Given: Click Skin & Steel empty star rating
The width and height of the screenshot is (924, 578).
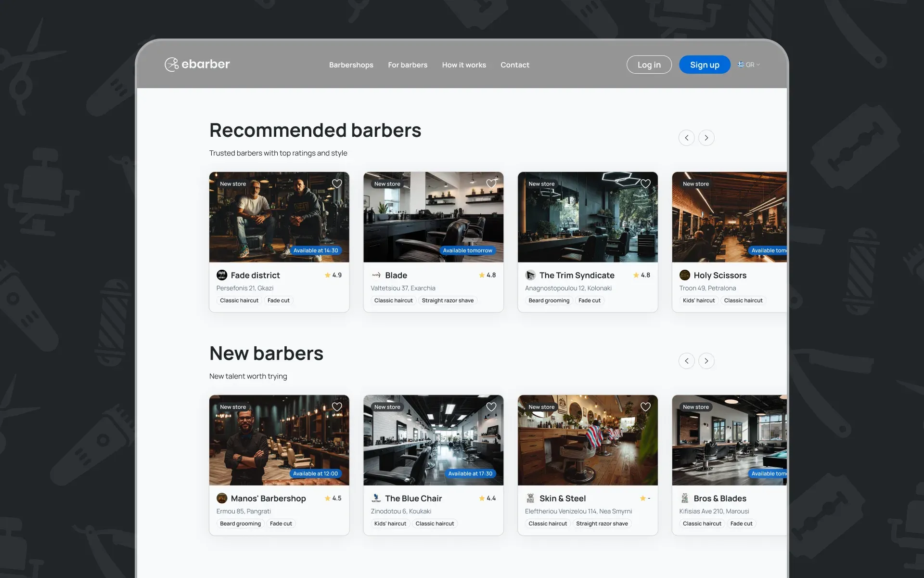Looking at the screenshot, I should tap(645, 498).
